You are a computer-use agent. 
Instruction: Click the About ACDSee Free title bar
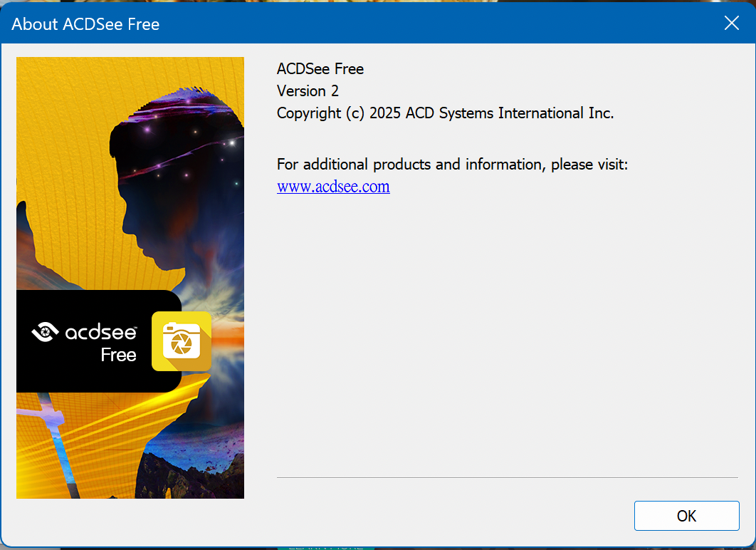[x=356, y=23]
